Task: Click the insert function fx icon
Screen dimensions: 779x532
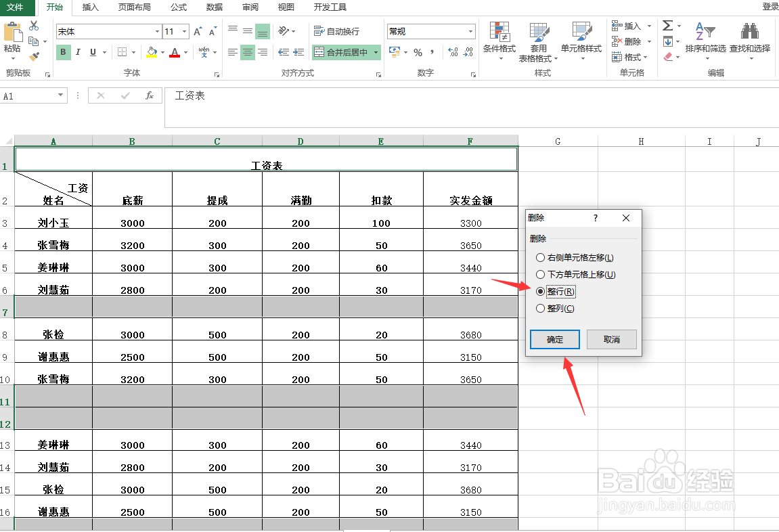Action: (x=150, y=95)
